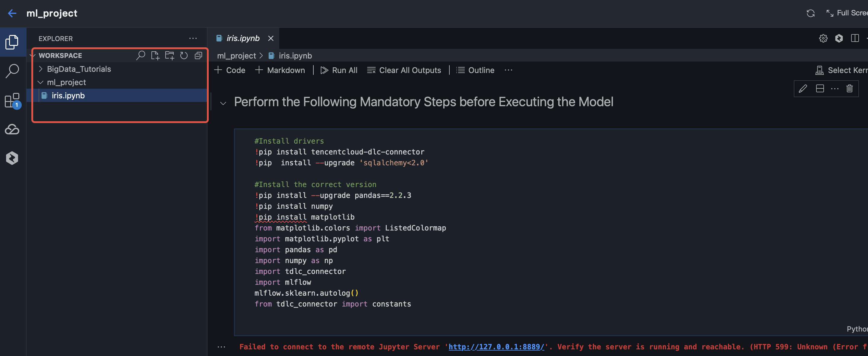868x356 pixels.
Task: Select iris.ipynb in the file tree
Action: coord(68,96)
